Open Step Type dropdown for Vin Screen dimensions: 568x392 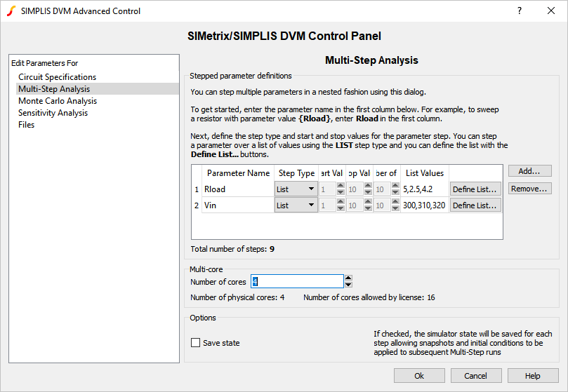click(x=296, y=205)
